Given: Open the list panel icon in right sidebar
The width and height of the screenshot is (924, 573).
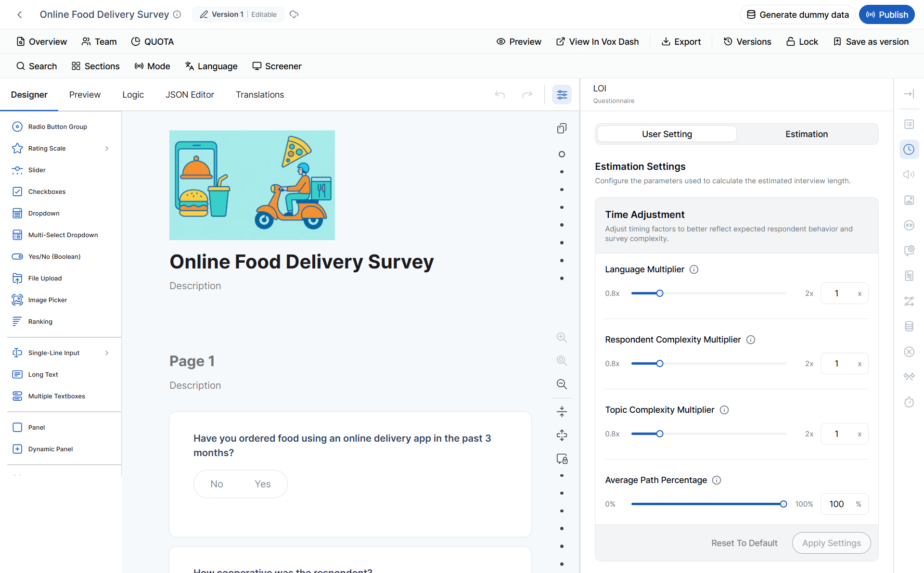Looking at the screenshot, I should pyautogui.click(x=909, y=125).
